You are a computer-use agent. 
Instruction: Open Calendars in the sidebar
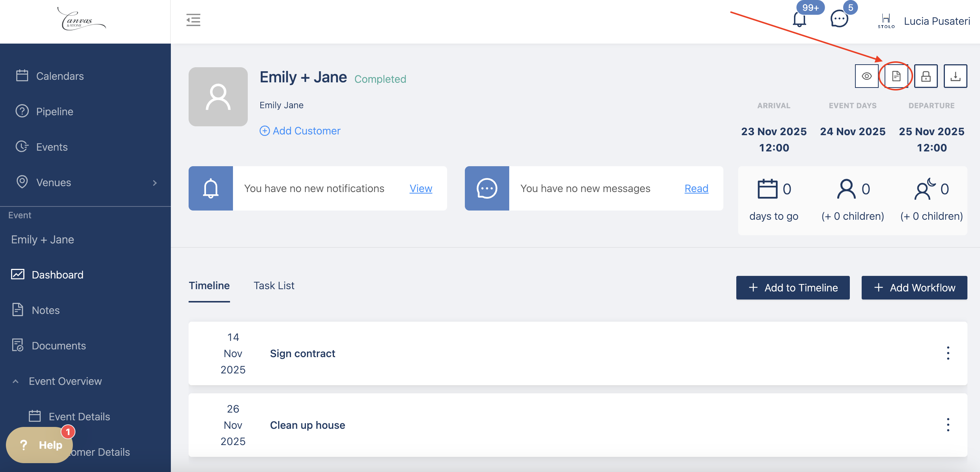[60, 76]
